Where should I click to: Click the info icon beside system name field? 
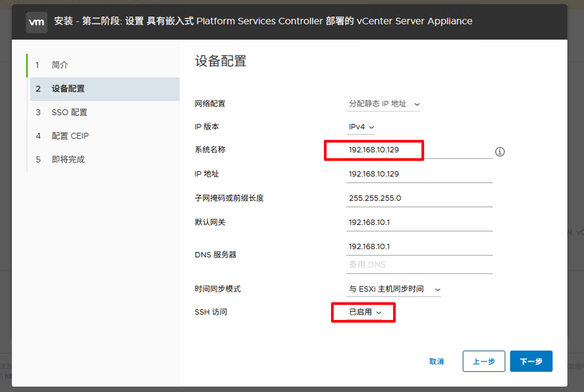(x=500, y=152)
